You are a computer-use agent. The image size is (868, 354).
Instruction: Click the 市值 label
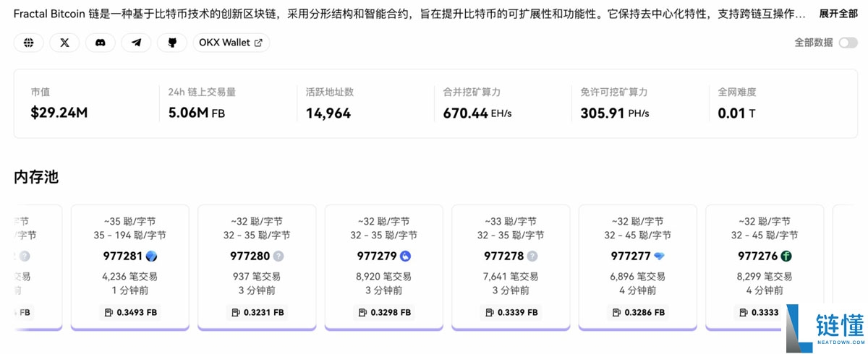[41, 92]
